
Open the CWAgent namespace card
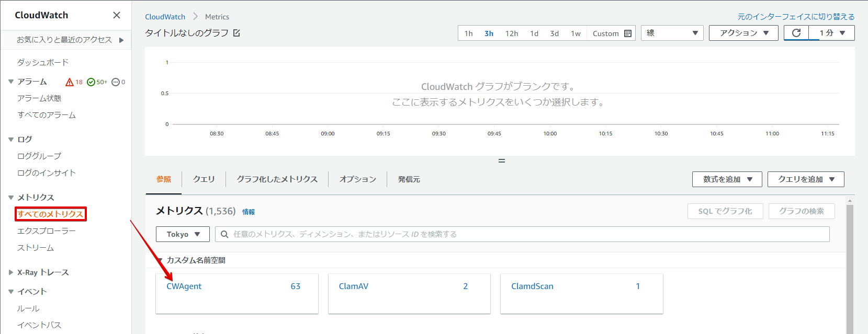point(237,294)
